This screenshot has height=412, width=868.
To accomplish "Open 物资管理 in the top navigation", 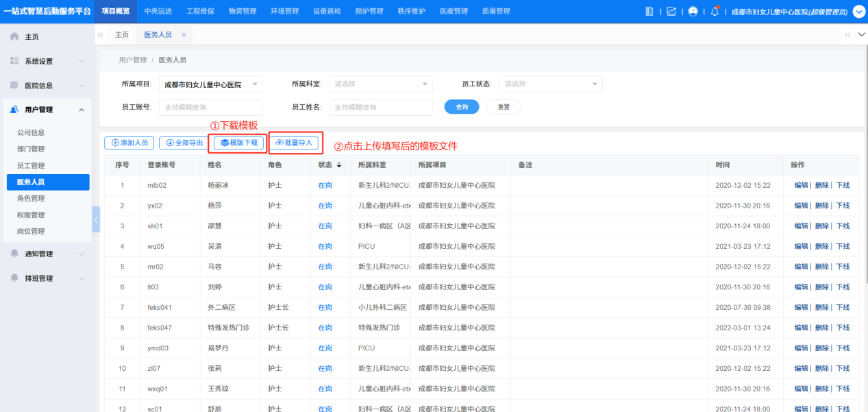I will click(243, 11).
